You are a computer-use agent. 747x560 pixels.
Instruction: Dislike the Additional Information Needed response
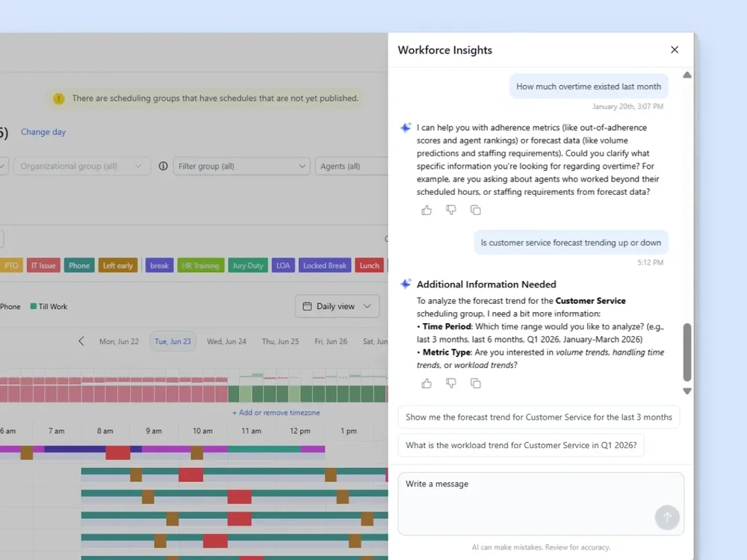[450, 383]
